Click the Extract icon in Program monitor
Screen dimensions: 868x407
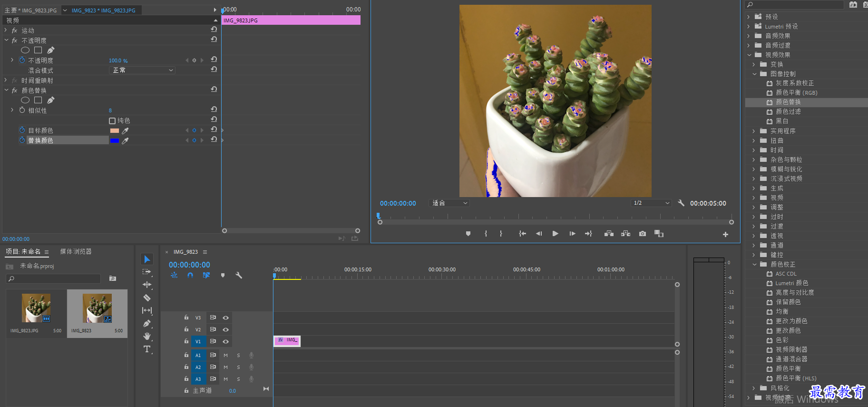pos(625,234)
